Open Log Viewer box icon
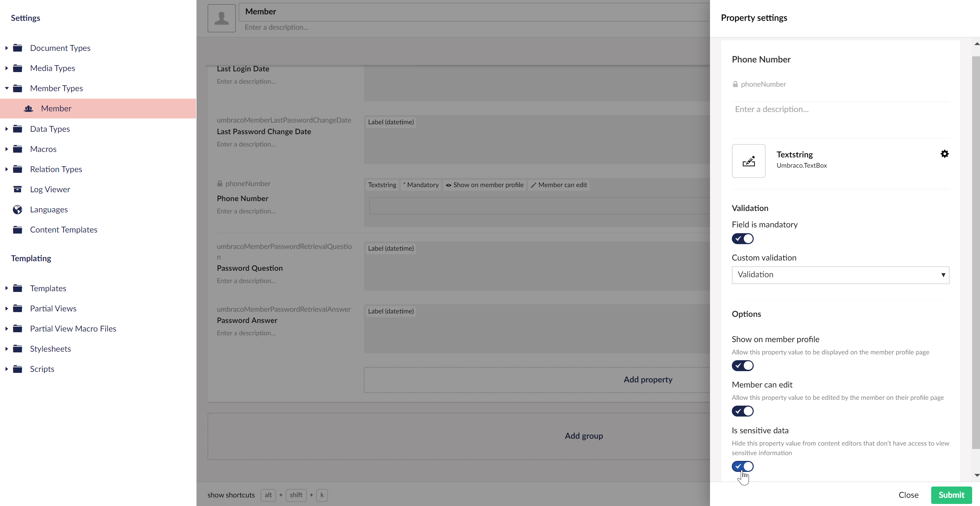The height and width of the screenshot is (506, 980). (x=17, y=189)
